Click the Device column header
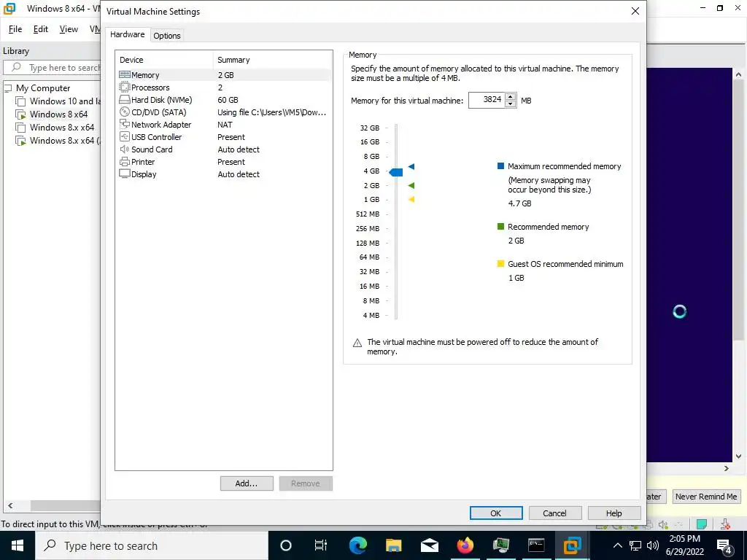 [x=164, y=60]
